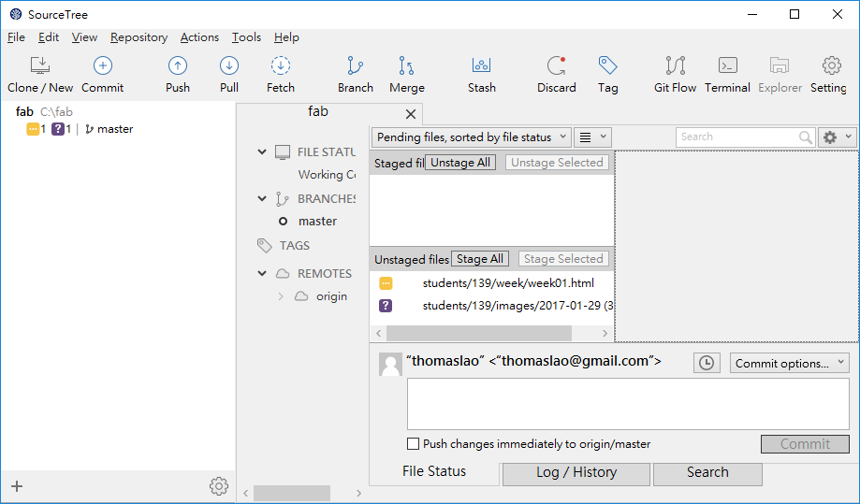The image size is (860, 504).
Task: Click the Unstage All button
Action: (460, 163)
